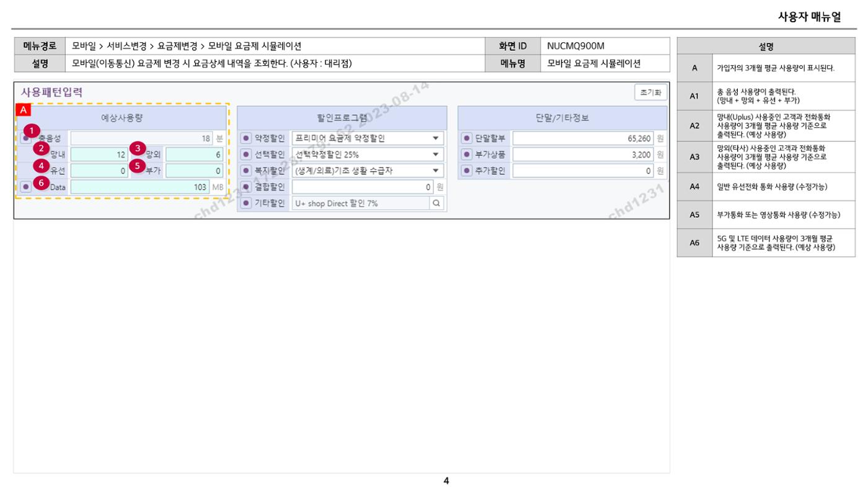Click the magnifier search icon in 기타할인 field
The width and height of the screenshot is (868, 489).
436,203
